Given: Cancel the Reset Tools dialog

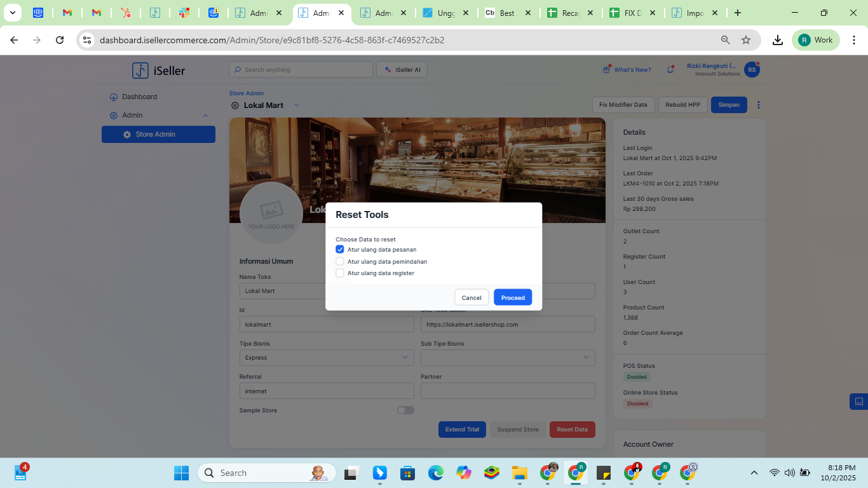Looking at the screenshot, I should [471, 297].
